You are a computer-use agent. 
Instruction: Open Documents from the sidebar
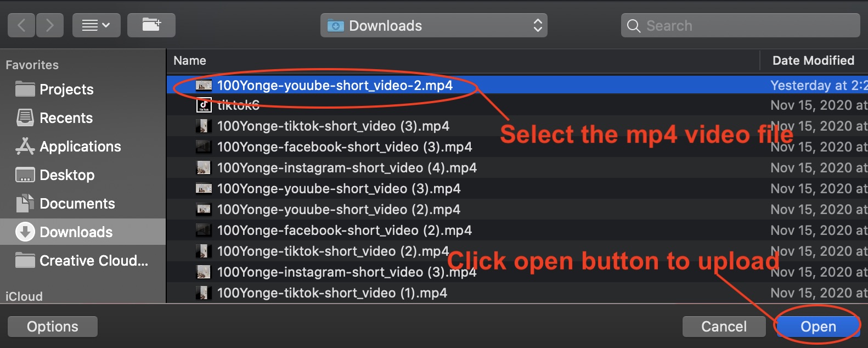point(77,204)
